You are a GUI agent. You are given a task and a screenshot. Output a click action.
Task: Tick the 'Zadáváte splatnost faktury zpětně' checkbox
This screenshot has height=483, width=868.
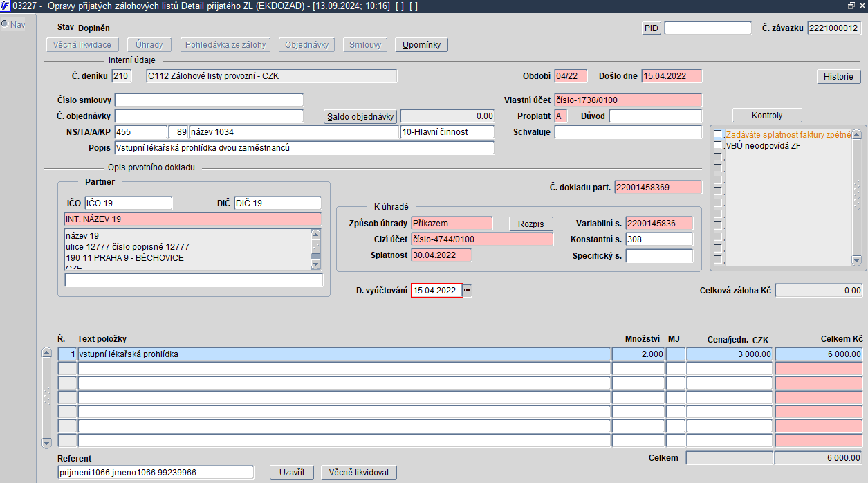coord(718,134)
